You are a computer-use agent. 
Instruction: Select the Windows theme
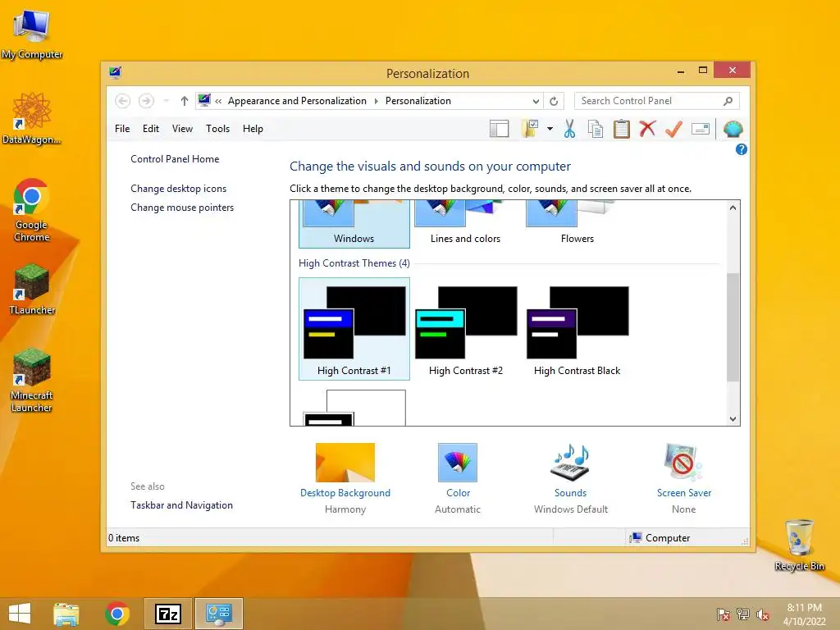[354, 224]
